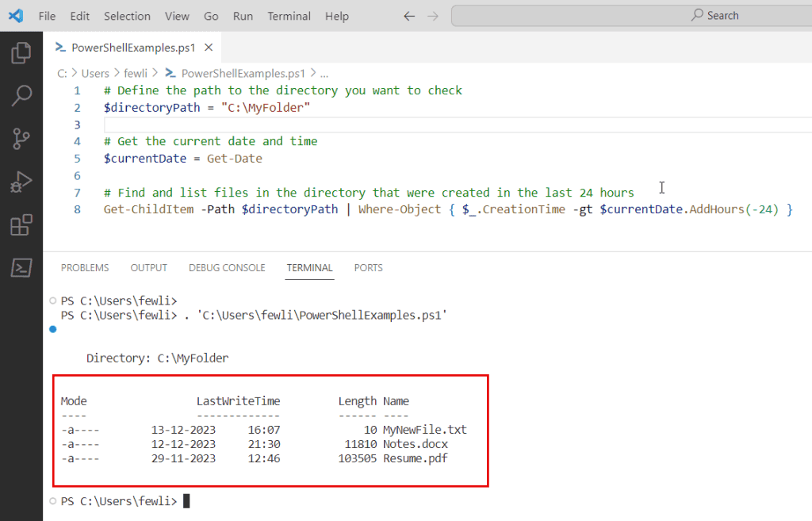Click the comment on line 4
Image resolution: width=812 pixels, height=521 pixels.
click(x=211, y=141)
